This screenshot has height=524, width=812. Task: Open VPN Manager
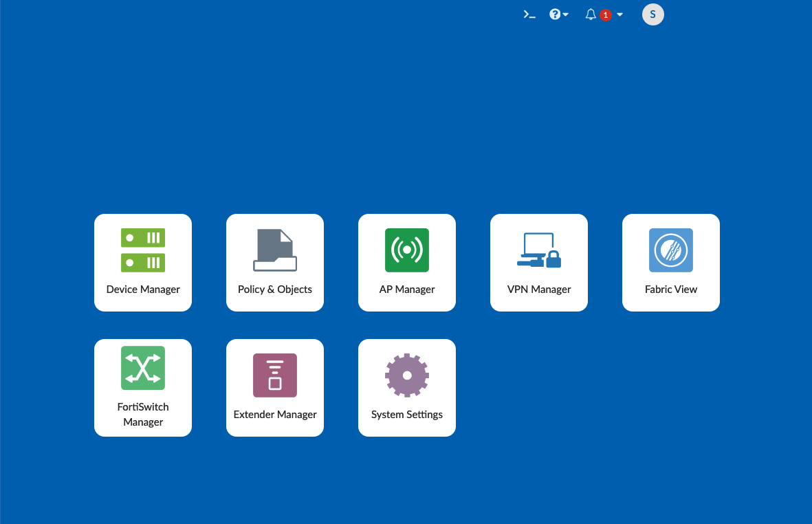[539, 263]
